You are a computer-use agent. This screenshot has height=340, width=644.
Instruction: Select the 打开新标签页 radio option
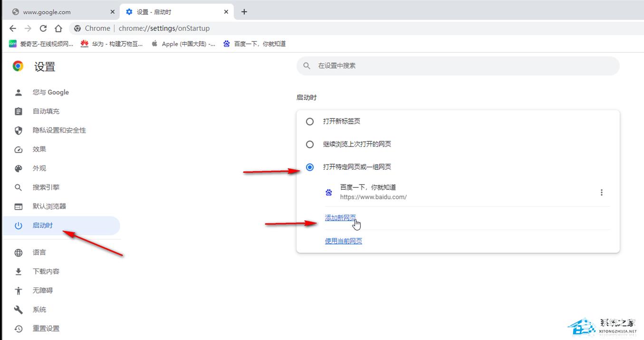pyautogui.click(x=310, y=121)
